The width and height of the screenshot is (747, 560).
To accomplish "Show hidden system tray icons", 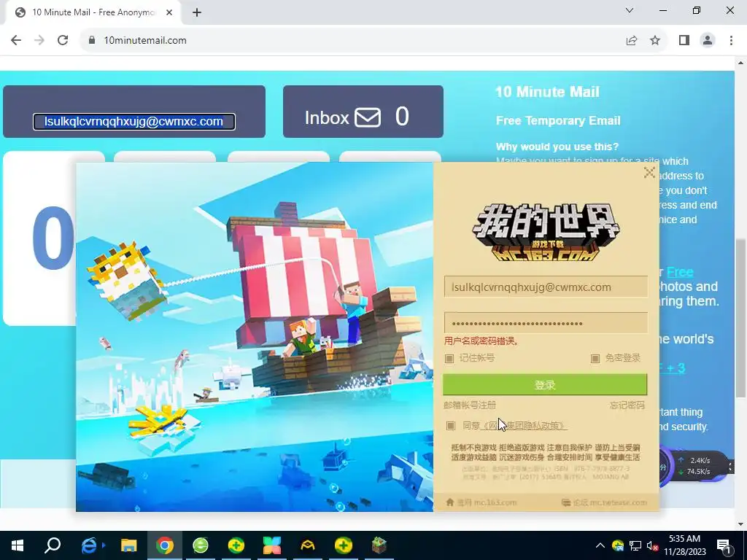I will [600, 545].
